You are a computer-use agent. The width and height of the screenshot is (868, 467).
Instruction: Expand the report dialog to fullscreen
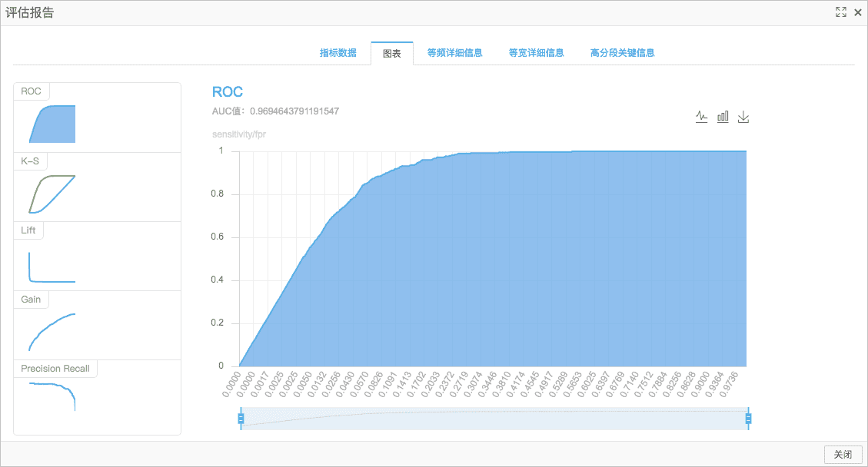tap(841, 12)
